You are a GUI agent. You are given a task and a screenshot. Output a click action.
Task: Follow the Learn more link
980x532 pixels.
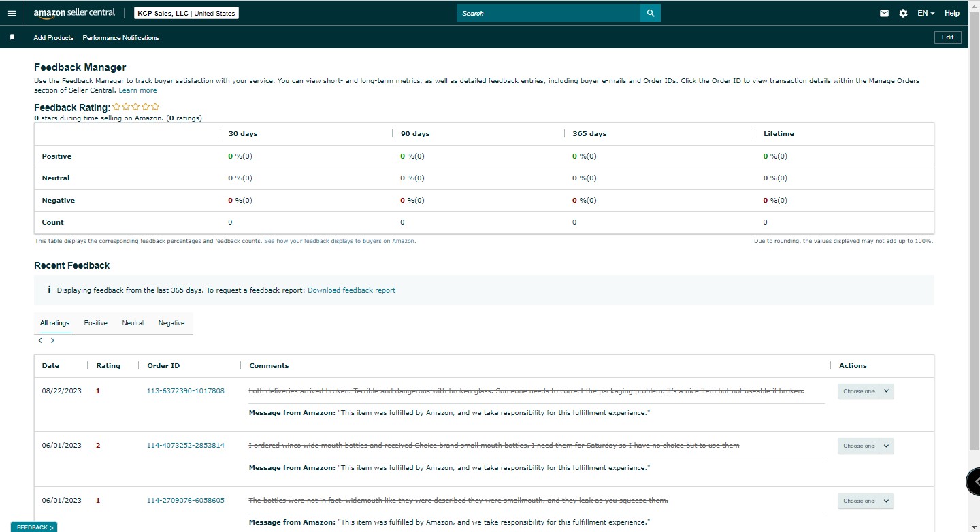click(138, 90)
